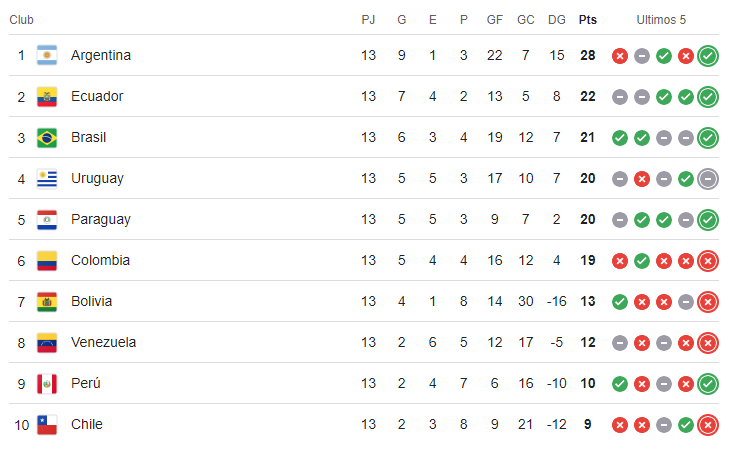Click the Ultimos 5 column header
The height and width of the screenshot is (452, 733).
click(x=662, y=20)
